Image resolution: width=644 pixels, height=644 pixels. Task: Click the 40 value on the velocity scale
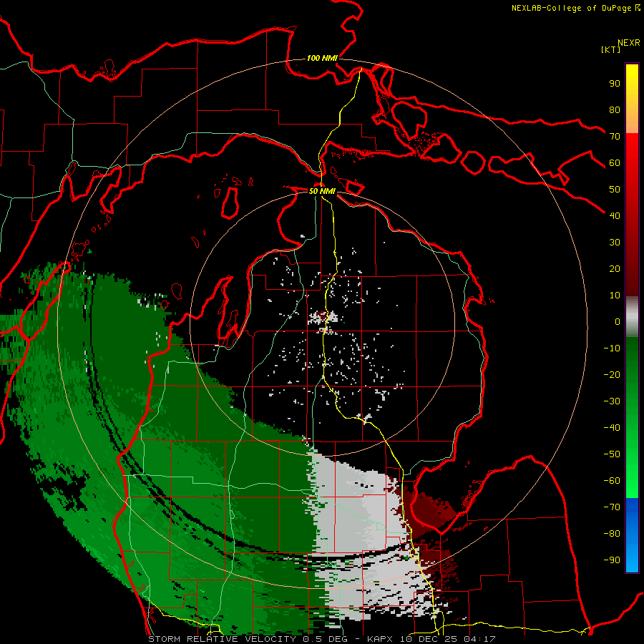tap(615, 215)
